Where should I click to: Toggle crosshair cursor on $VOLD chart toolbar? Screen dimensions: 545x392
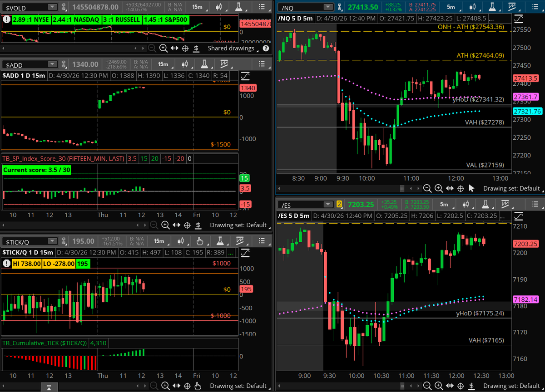185,48
